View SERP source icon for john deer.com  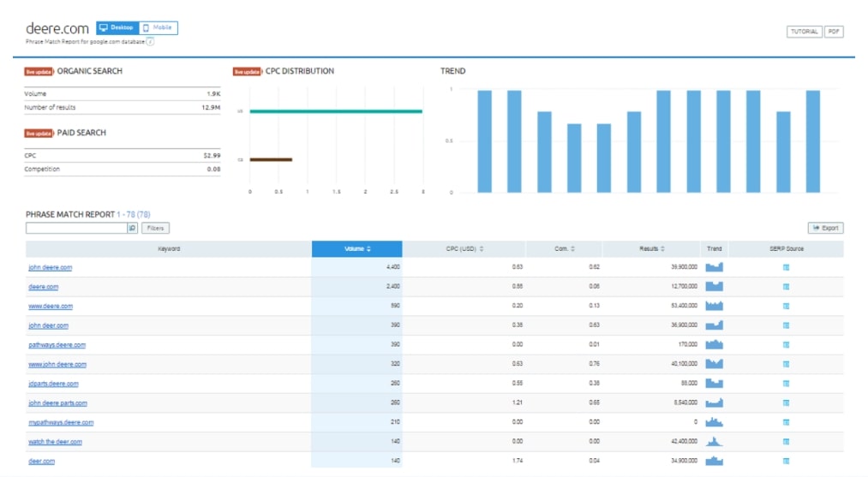(x=786, y=325)
